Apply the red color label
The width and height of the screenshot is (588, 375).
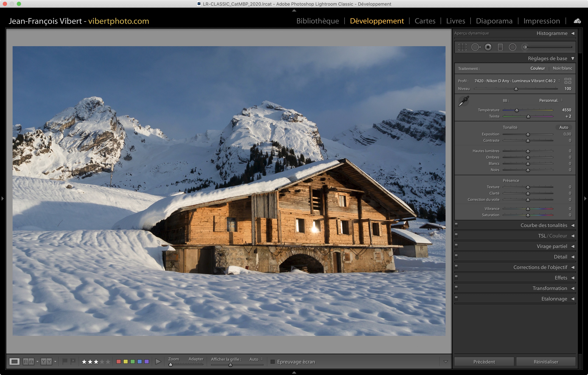point(119,361)
